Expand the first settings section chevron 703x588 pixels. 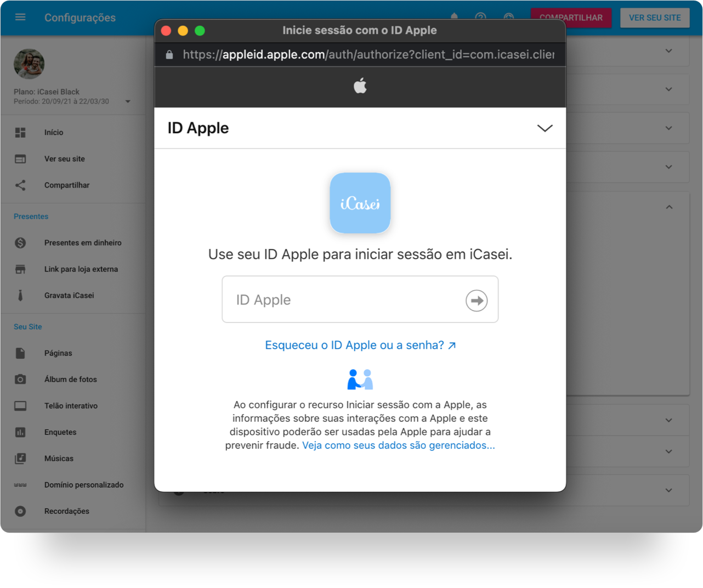tap(669, 51)
